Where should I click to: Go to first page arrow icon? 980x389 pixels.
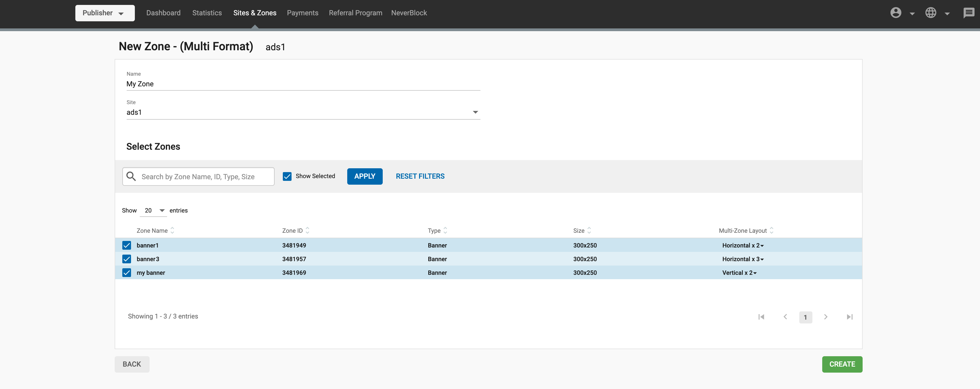(x=761, y=317)
